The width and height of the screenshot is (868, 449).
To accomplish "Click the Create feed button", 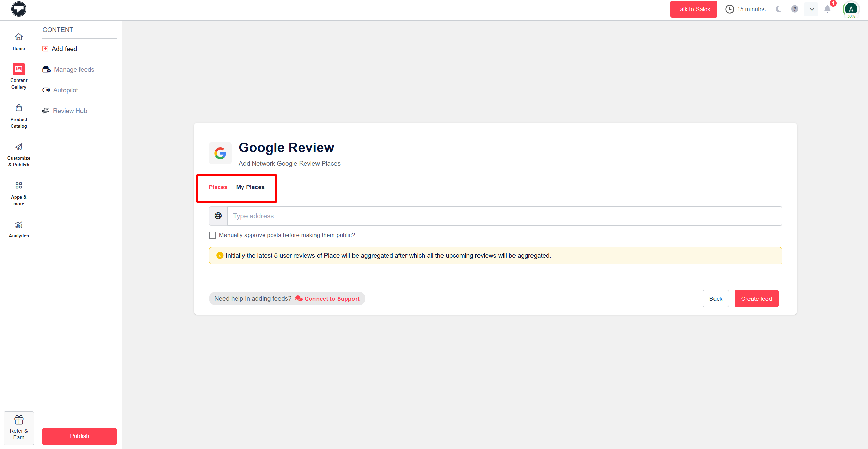I will tap(756, 299).
